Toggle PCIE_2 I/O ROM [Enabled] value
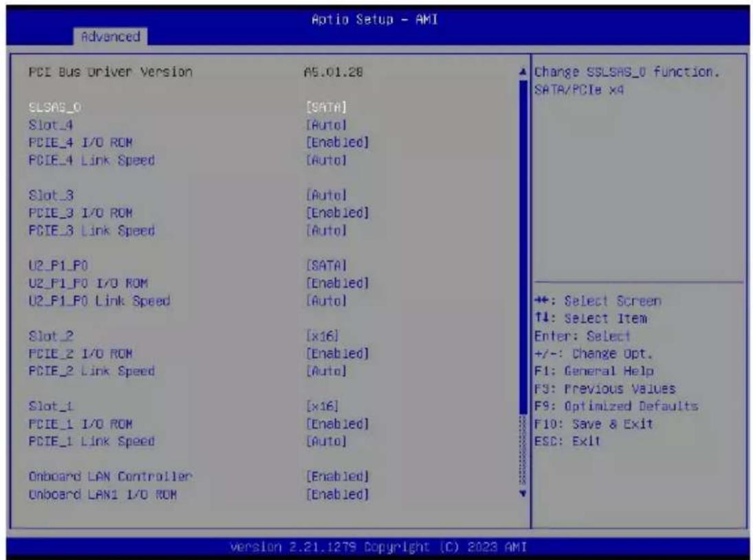 338,354
